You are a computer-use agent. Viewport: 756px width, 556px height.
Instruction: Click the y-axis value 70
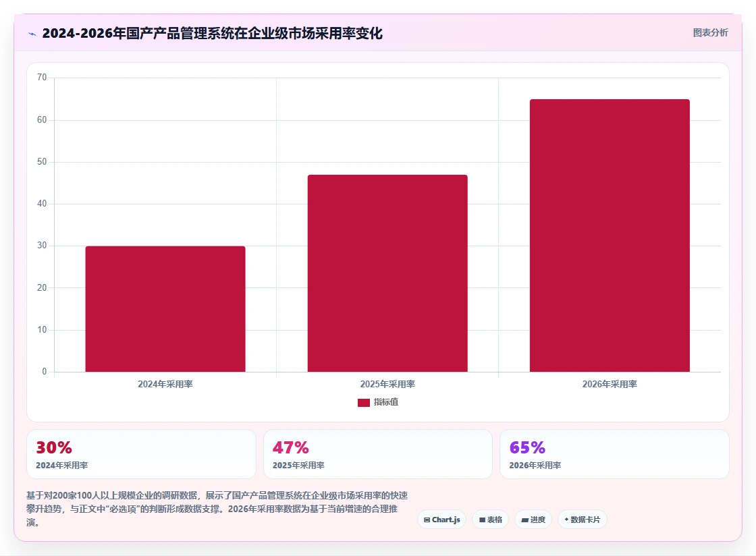pyautogui.click(x=42, y=78)
